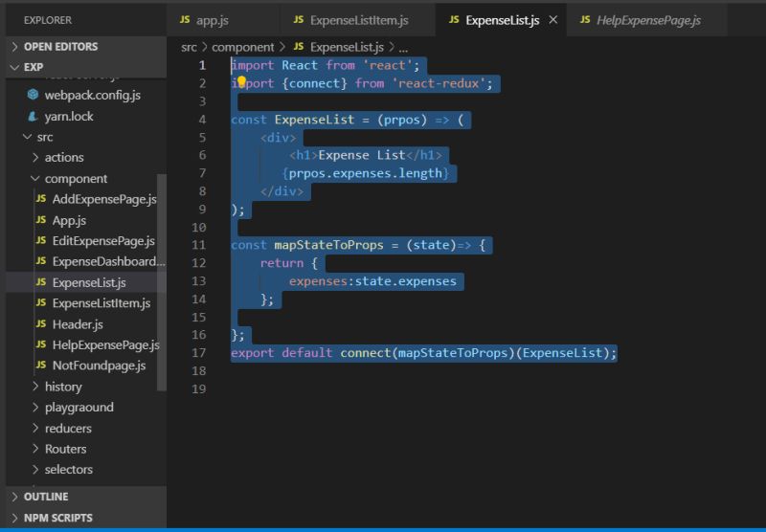Expand the OUTLINE panel

[x=86, y=497]
